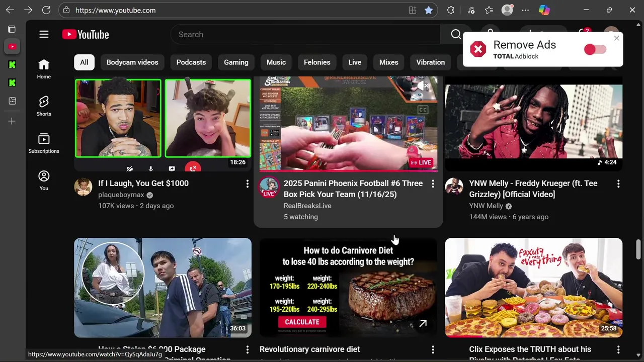Click the YouTube logo
This screenshot has height=362, width=644.
click(x=86, y=34)
